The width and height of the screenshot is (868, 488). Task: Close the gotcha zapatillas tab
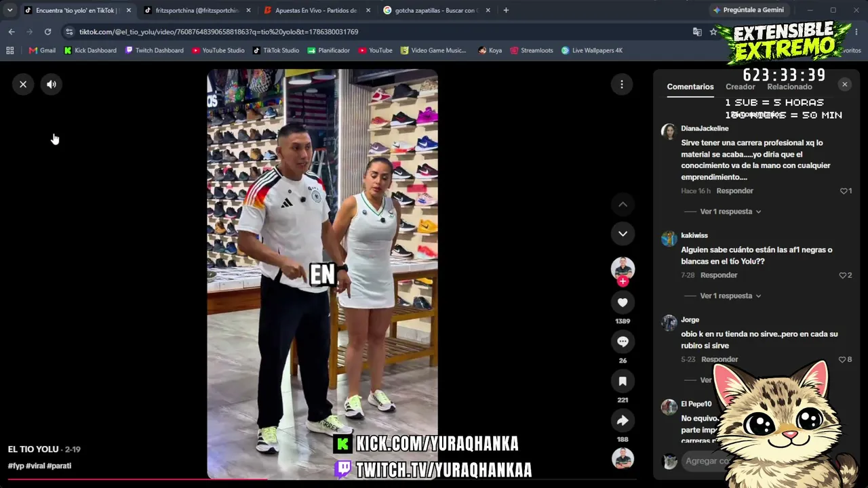point(488,10)
